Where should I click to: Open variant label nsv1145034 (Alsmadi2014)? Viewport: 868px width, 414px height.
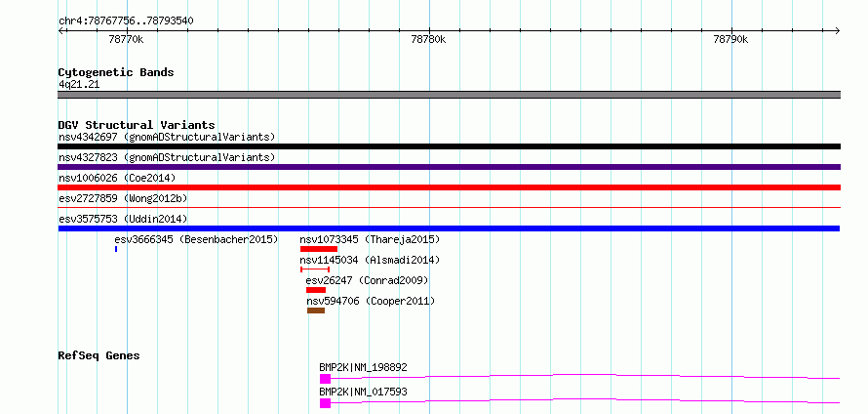[x=370, y=260]
